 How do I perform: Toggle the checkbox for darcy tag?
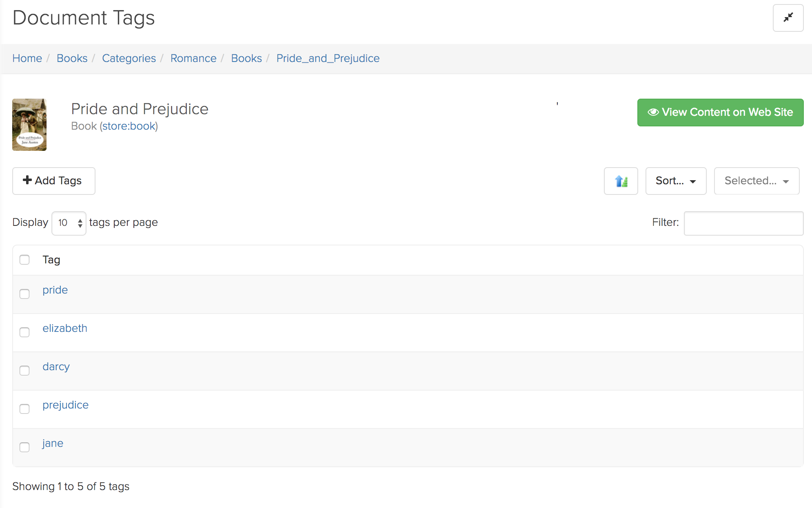click(x=24, y=371)
